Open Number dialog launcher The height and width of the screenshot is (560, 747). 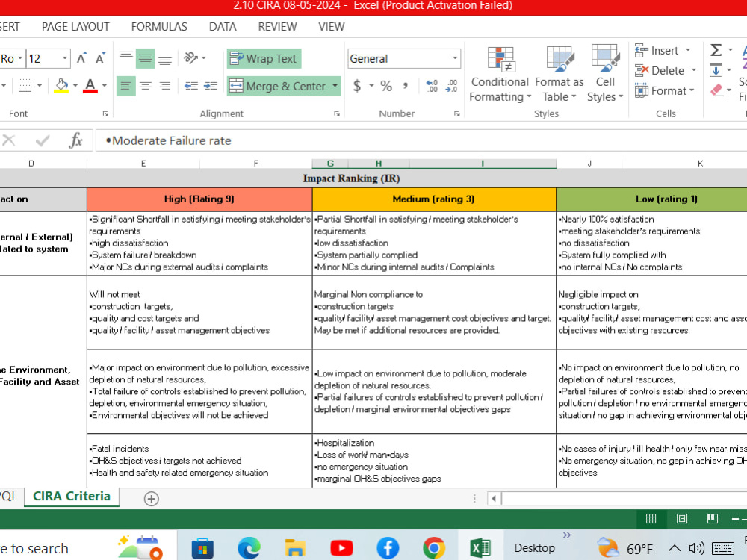[457, 113]
